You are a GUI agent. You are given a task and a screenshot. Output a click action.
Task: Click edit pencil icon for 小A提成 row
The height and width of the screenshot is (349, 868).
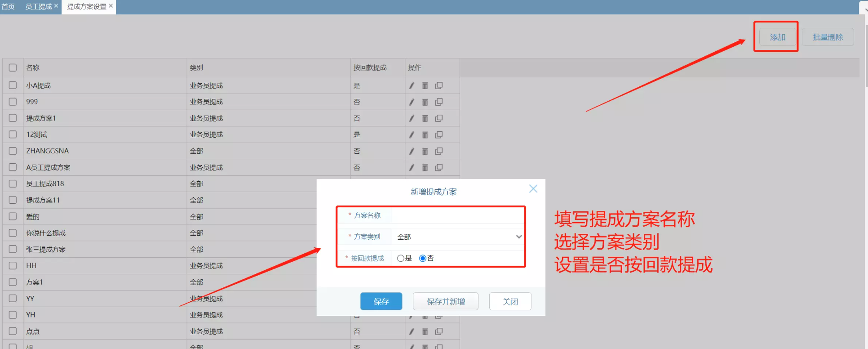[412, 85]
